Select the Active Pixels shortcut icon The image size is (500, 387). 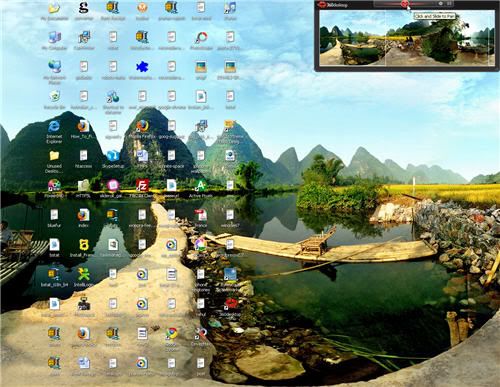pos(201,185)
